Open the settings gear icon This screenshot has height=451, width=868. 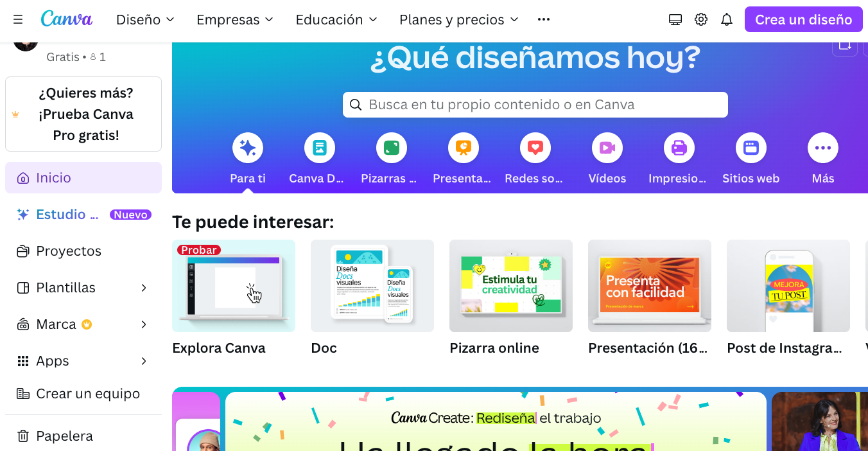pyautogui.click(x=701, y=19)
